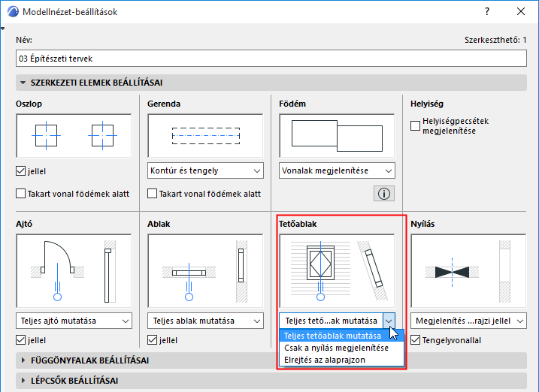539x392 pixels.
Task: Click the Födém info icon button
Action: (384, 194)
